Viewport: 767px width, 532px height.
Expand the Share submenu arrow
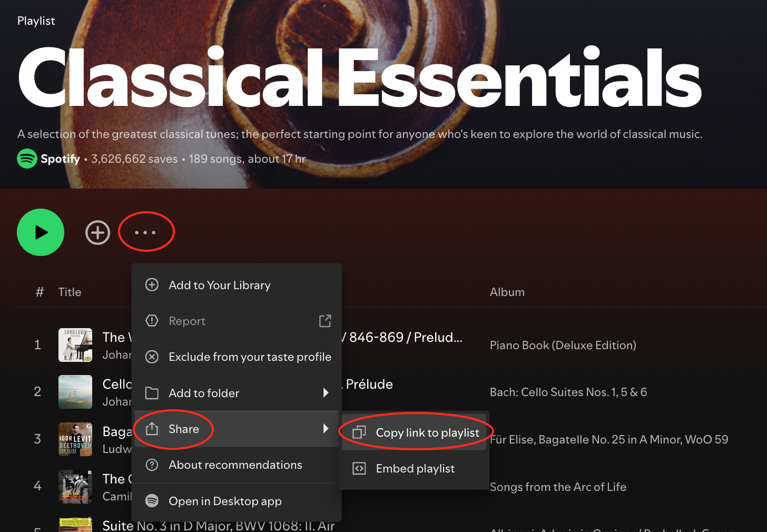pos(326,429)
